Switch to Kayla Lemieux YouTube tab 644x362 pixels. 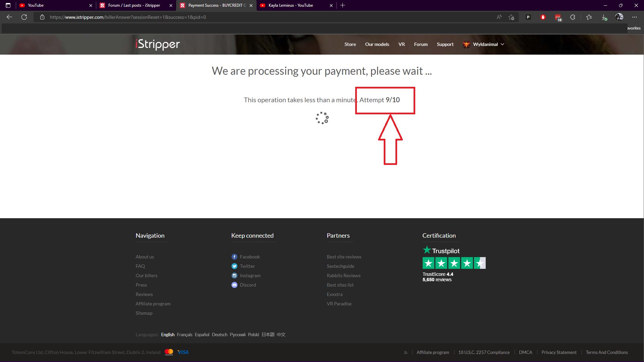(291, 5)
